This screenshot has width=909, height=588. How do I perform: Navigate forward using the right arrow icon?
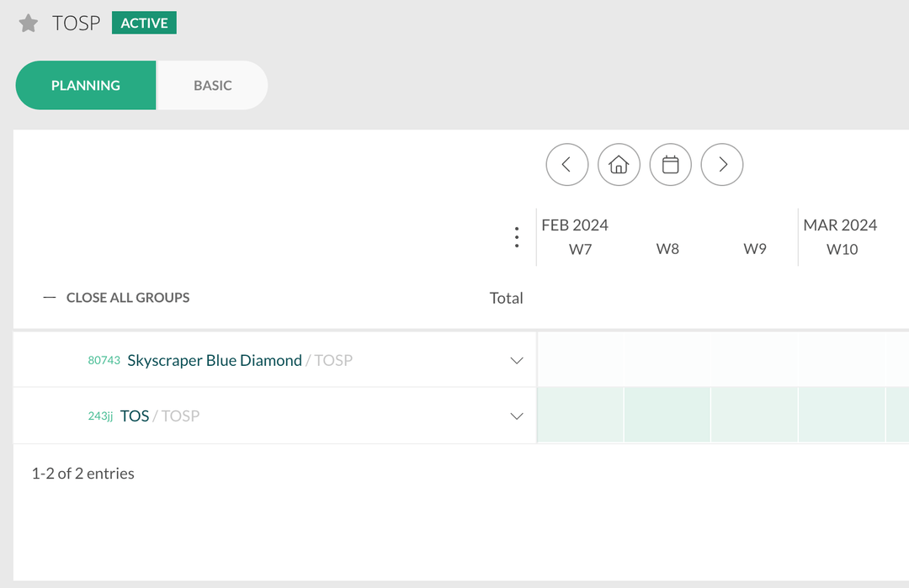pyautogui.click(x=721, y=164)
